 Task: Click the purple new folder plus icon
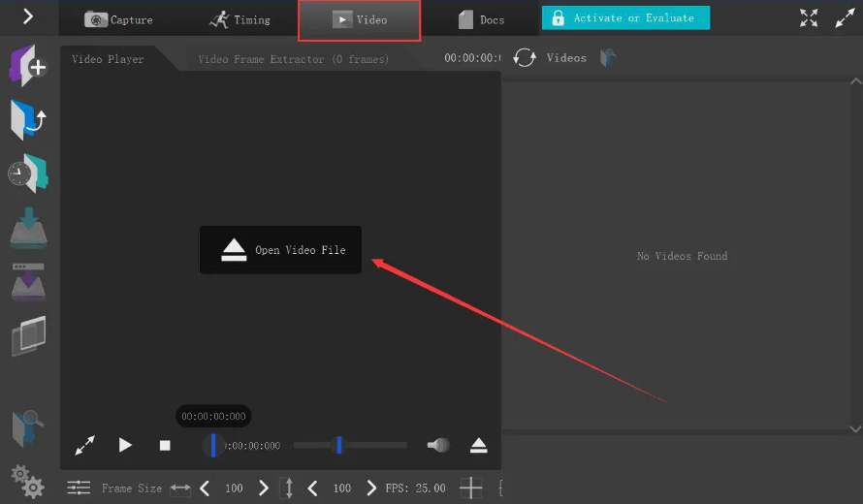coord(28,66)
